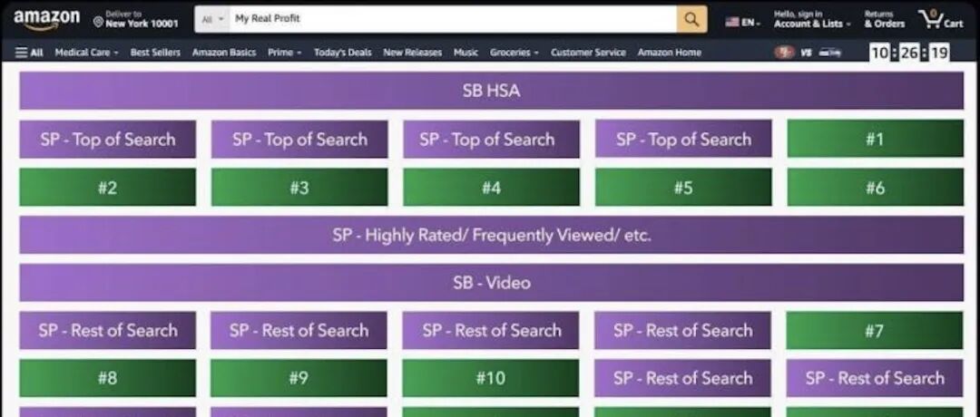
Task: Select organic result block #3
Action: pyautogui.click(x=299, y=187)
